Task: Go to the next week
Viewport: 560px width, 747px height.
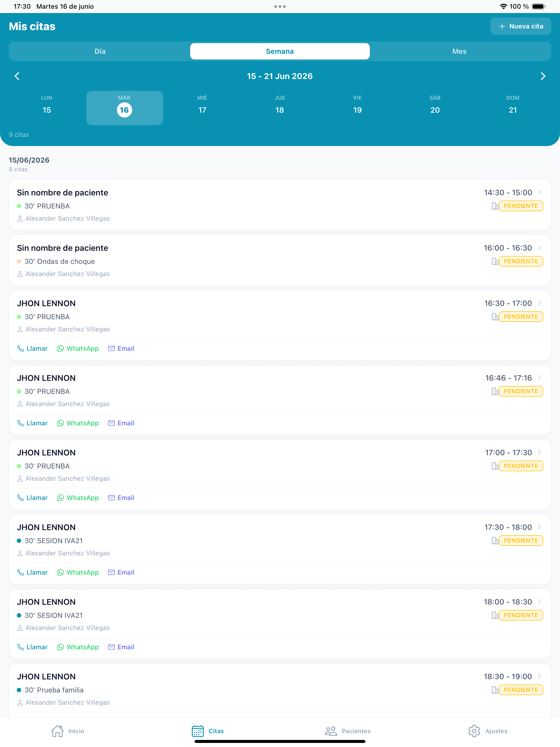Action: (x=543, y=76)
